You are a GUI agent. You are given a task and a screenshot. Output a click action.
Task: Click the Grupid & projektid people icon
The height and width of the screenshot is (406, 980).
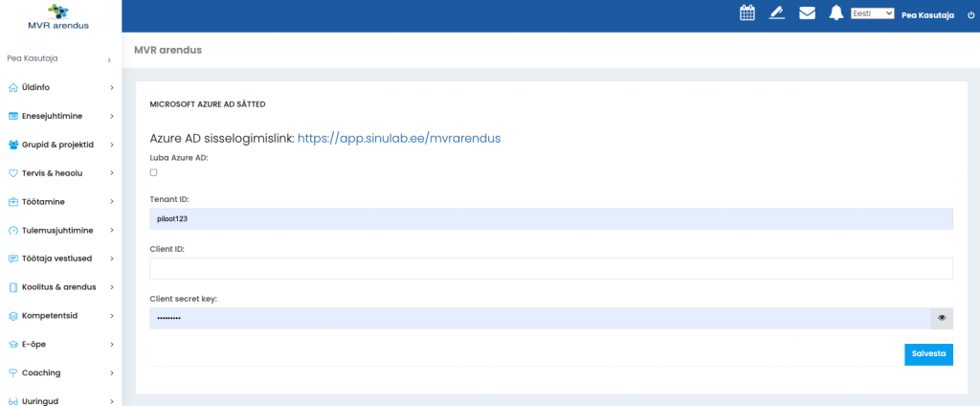[x=13, y=145]
